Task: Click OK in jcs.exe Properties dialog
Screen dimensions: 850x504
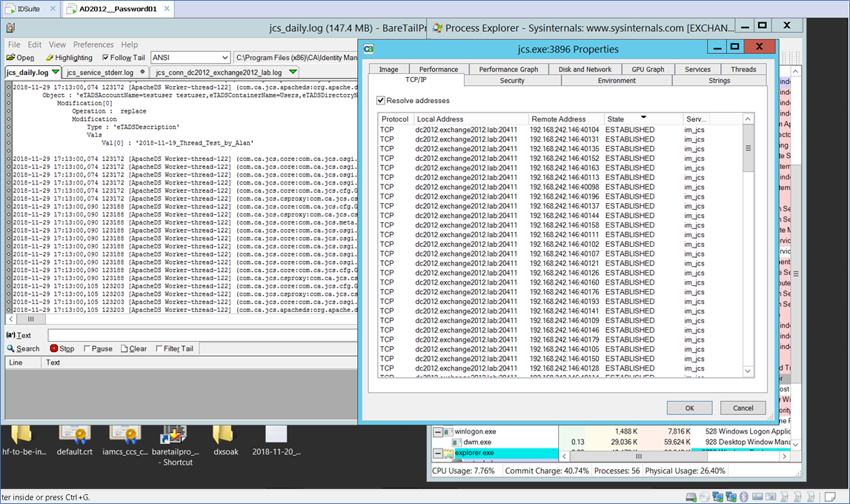Action: coord(689,408)
